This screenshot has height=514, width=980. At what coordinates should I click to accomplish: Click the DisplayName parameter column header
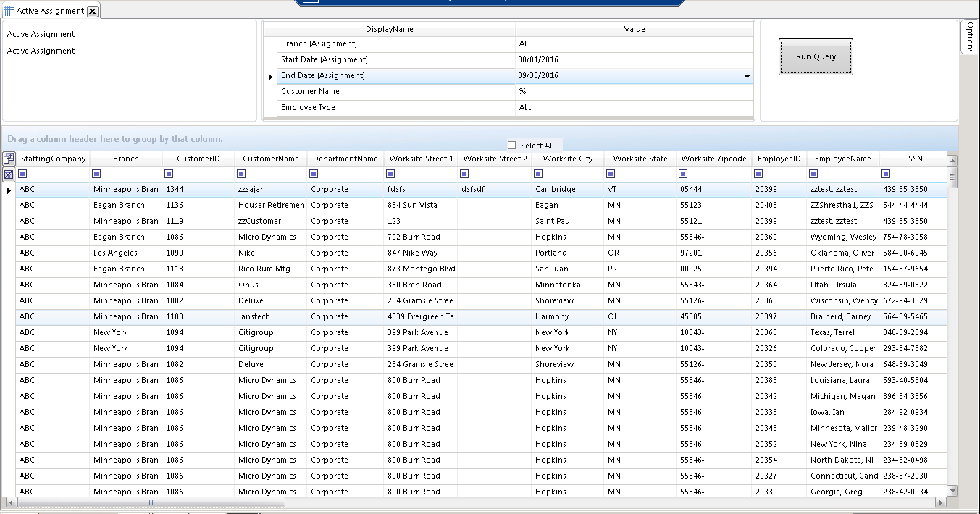pos(389,29)
